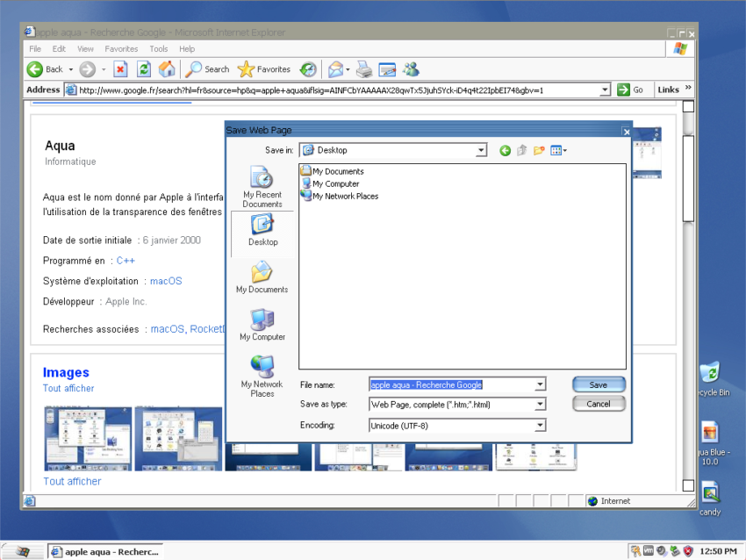
Task: Click the RocketDock related search link
Action: tap(207, 329)
